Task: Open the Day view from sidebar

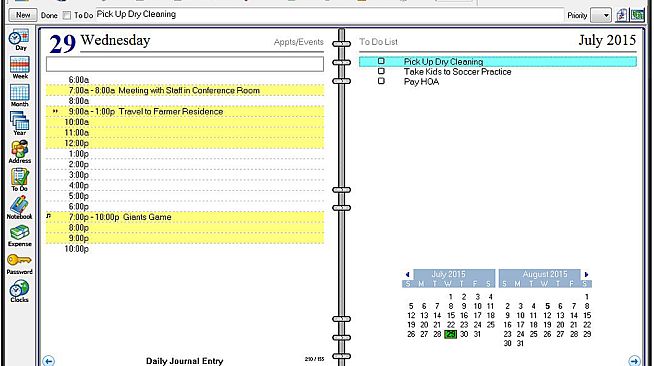Action: (19, 39)
